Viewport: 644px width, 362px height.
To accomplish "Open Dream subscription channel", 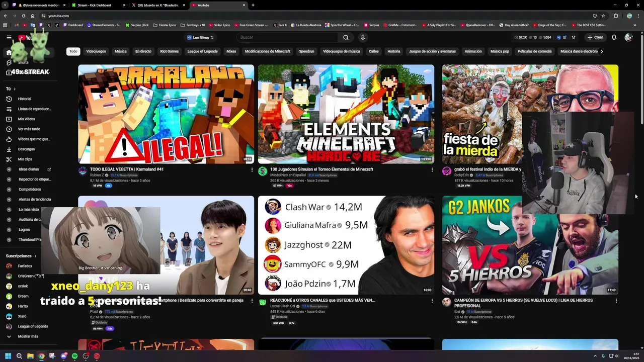I will [x=23, y=296].
